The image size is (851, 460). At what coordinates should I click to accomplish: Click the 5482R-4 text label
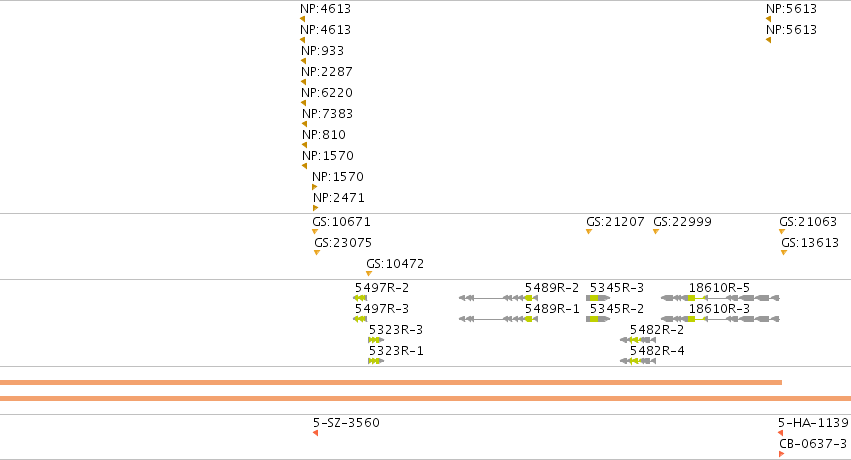point(657,351)
